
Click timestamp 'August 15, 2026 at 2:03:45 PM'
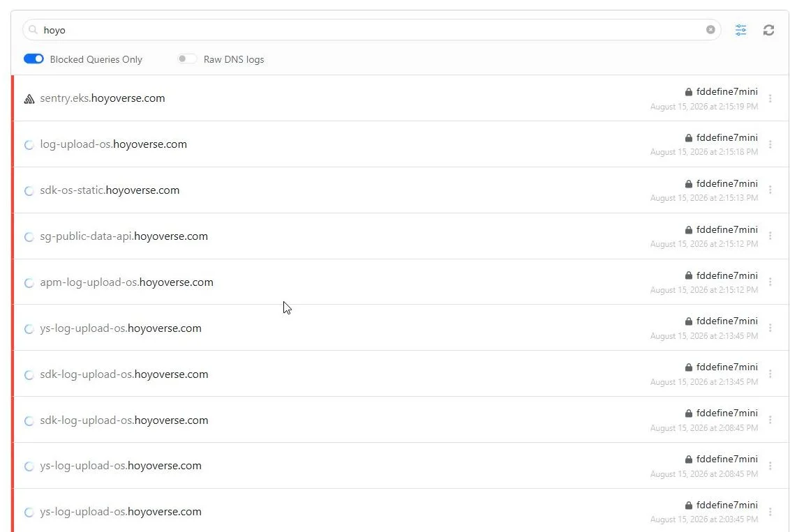[x=704, y=519]
